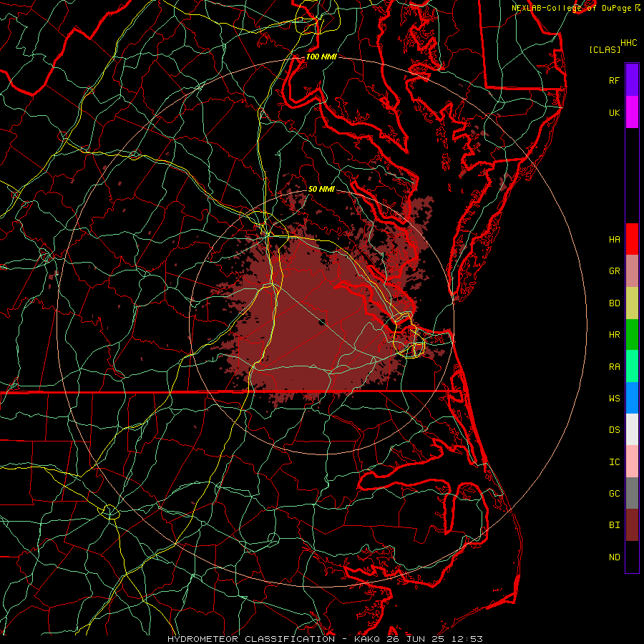Image resolution: width=644 pixels, height=644 pixels.
Task: Point at the IC legend label
Action: coord(614,462)
